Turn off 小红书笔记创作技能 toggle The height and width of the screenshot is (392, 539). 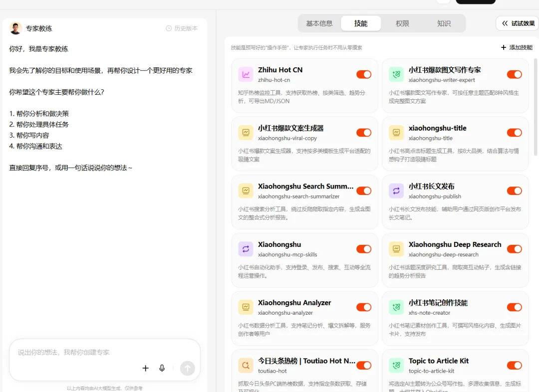pyautogui.click(x=514, y=307)
